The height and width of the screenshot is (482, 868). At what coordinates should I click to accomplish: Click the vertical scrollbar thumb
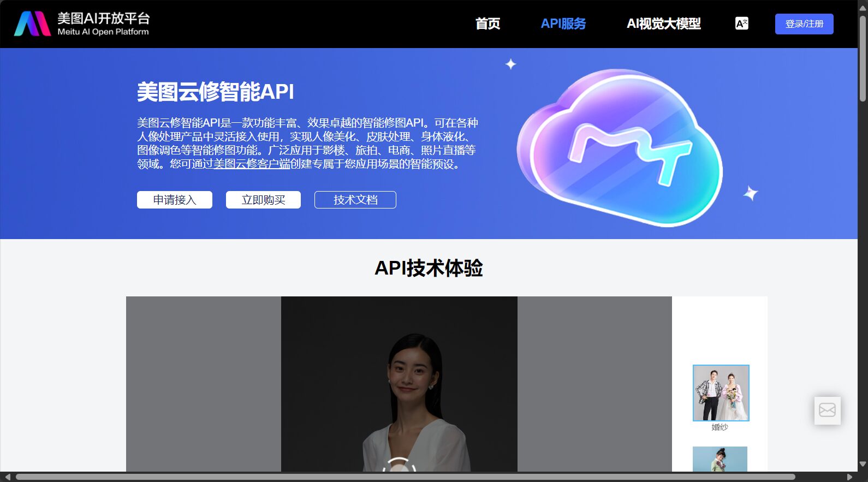click(x=863, y=58)
